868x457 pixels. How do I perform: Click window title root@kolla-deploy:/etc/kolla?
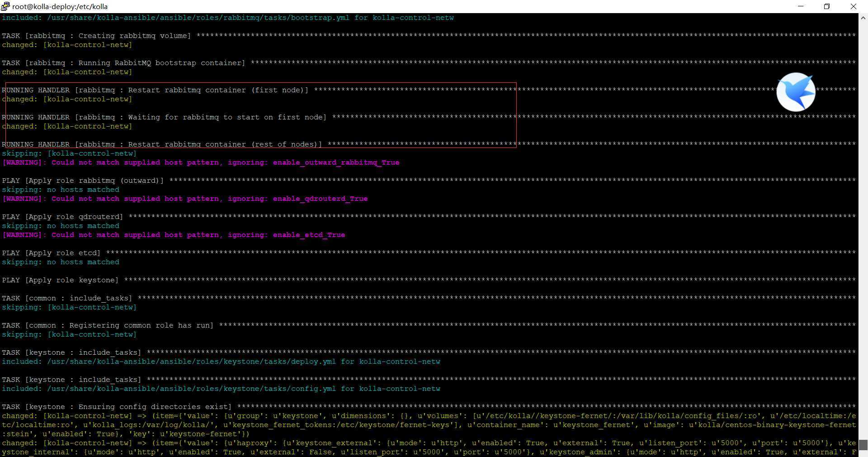click(x=60, y=7)
